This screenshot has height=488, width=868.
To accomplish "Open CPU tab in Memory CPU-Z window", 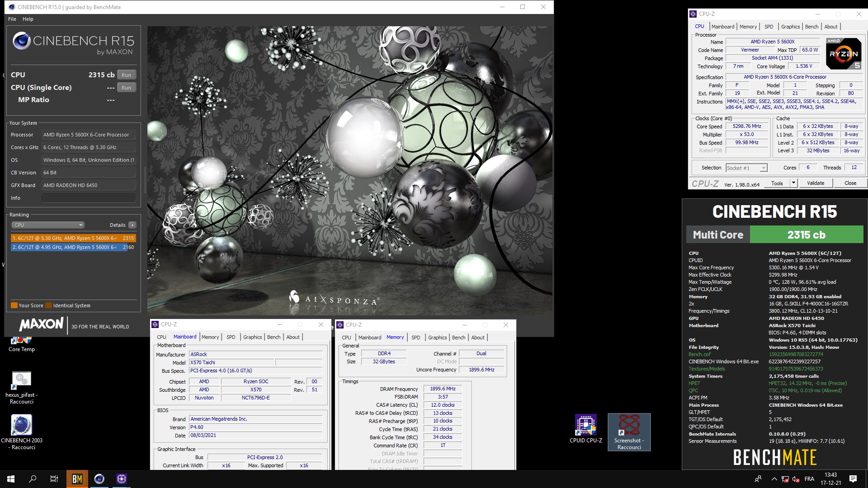I will pyautogui.click(x=346, y=338).
